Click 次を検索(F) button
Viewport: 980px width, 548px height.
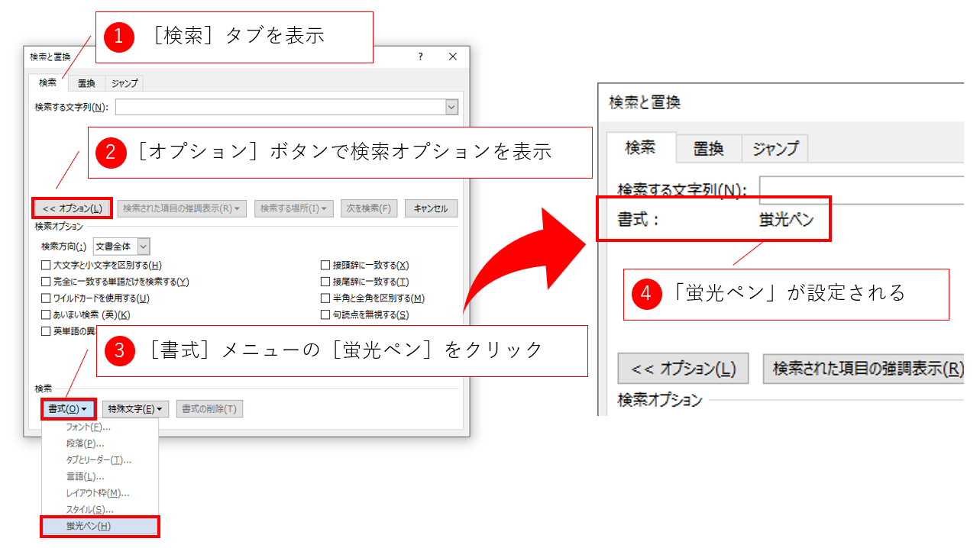pos(369,208)
